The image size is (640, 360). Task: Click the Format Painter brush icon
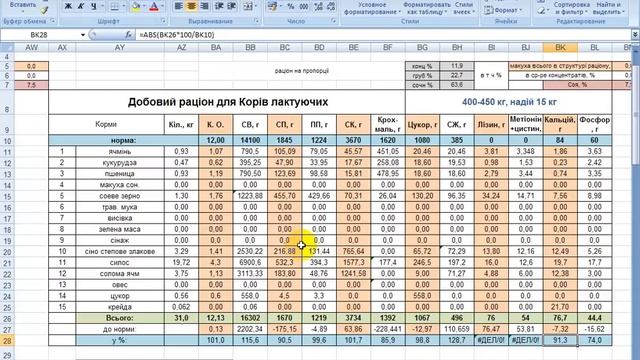44,10
